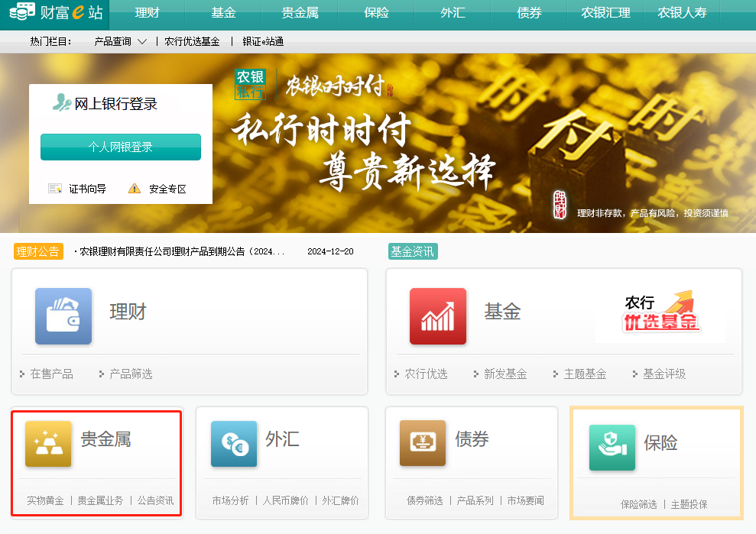Open 基金评级 link
The image size is (756, 534).
pos(664,374)
